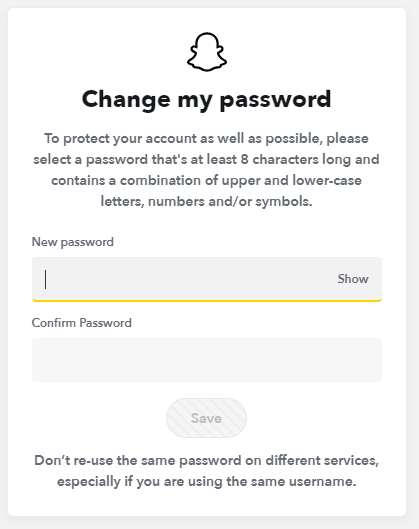Click the word 'password' in the heading

coord(275,101)
